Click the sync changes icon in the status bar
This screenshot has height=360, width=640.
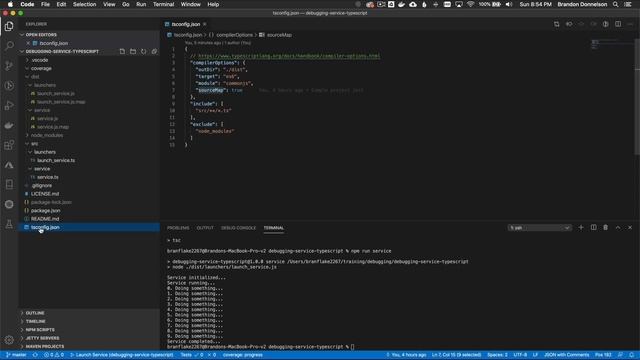[x=35, y=355]
